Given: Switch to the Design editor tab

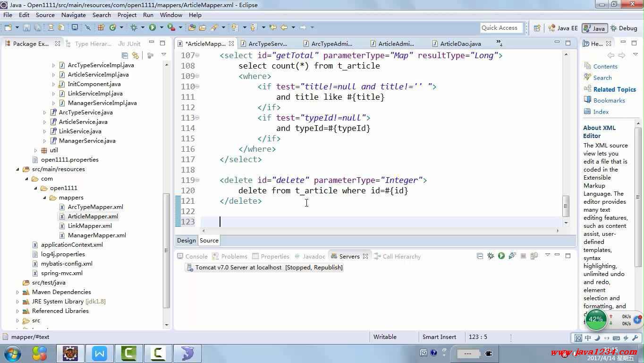Looking at the screenshot, I should tap(186, 240).
